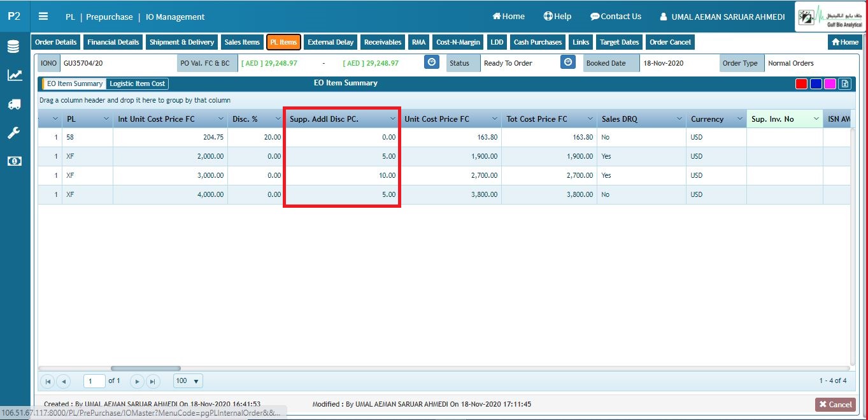Sort by Supp. Addl Disc PC. header
This screenshot has width=868, height=420.
click(x=324, y=119)
